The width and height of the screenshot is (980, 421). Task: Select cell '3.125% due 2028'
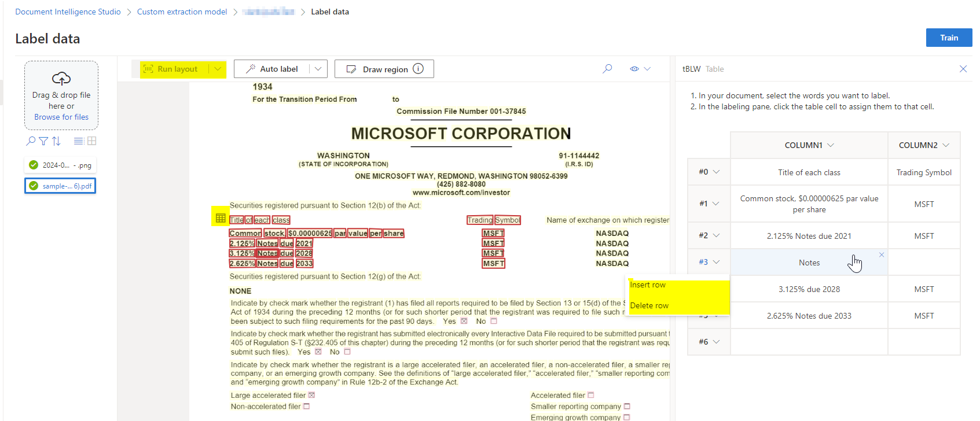[x=809, y=289]
